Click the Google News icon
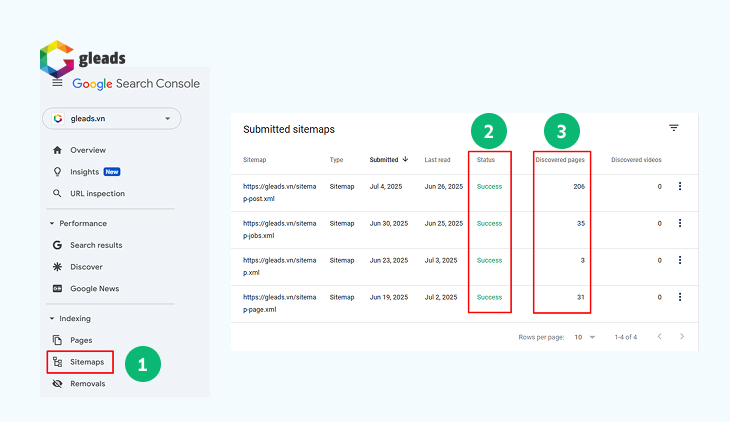The height and width of the screenshot is (422, 730). coord(57,288)
